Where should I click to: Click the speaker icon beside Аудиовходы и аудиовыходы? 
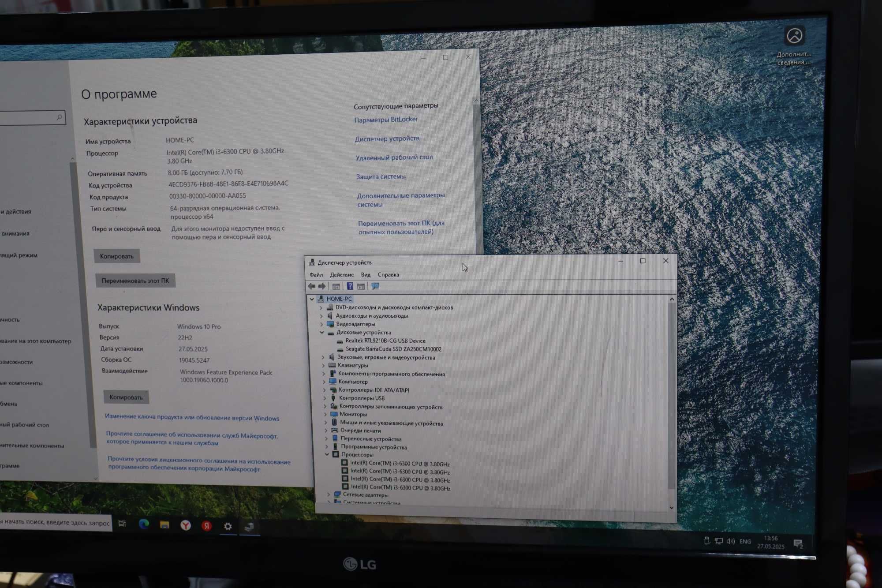[330, 315]
